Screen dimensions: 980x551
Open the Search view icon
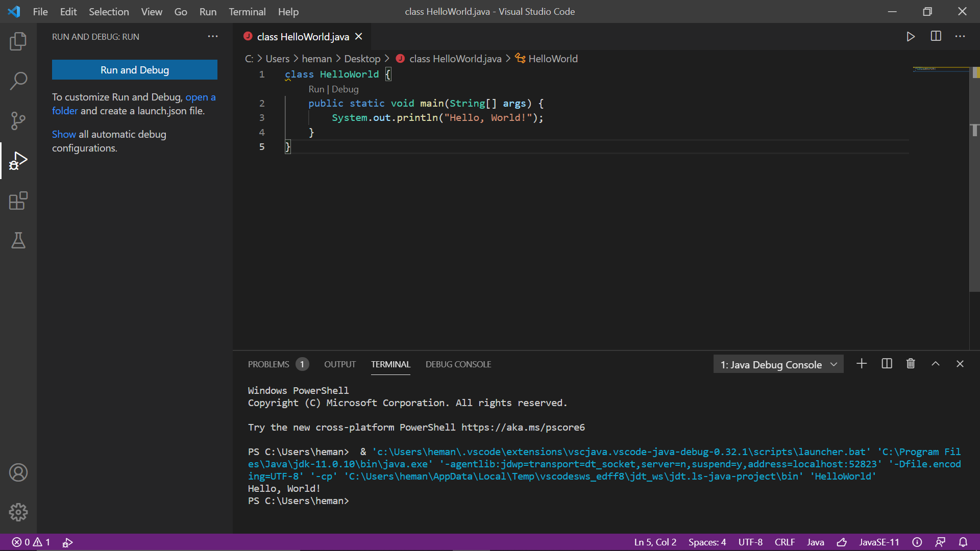[x=18, y=81]
